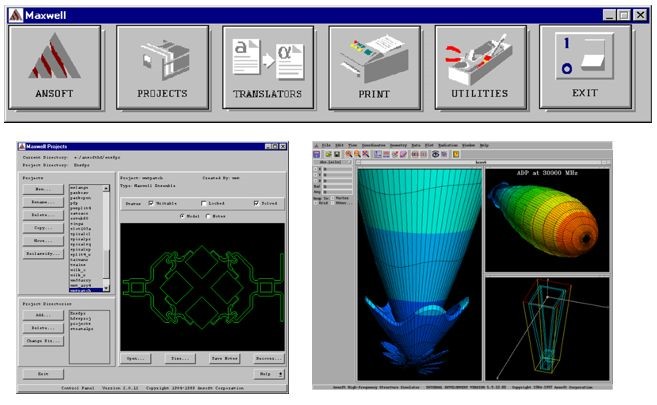Click the Rename... project button
This screenshot has width=657, height=405.
(x=43, y=202)
